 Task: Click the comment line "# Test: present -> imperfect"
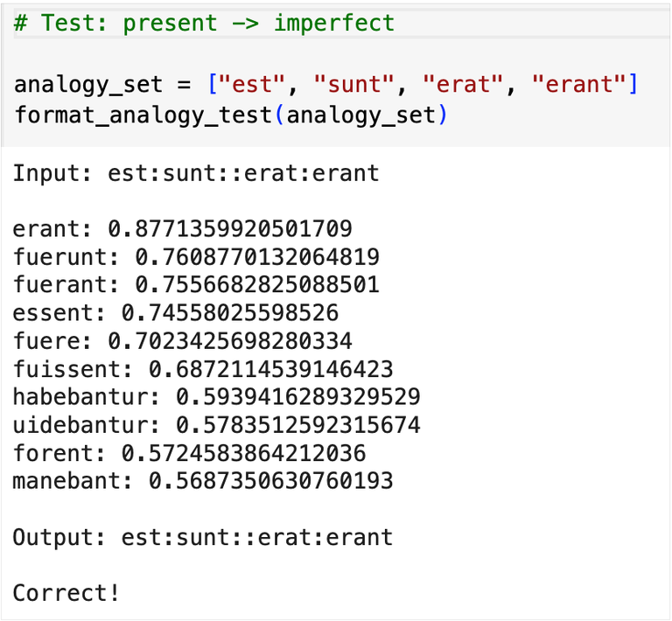point(204,23)
